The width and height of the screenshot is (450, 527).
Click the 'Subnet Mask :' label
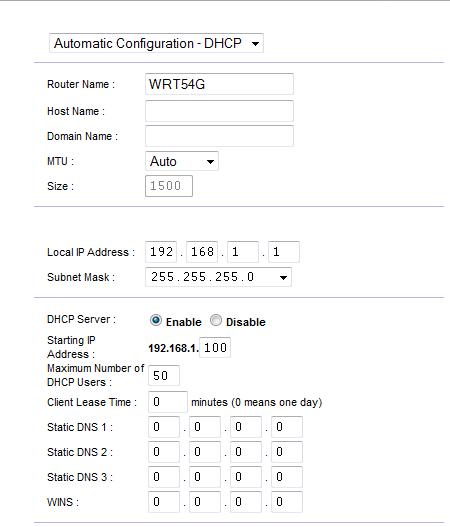click(81, 277)
